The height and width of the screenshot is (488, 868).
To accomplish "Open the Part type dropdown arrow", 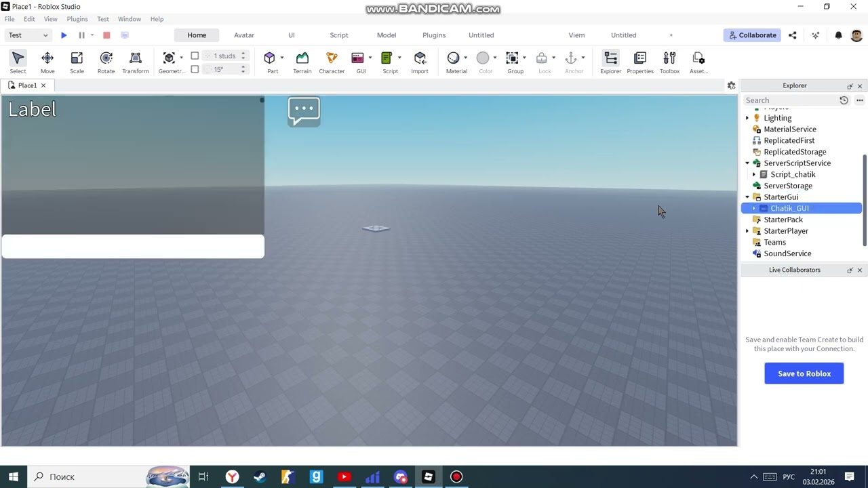I will (x=281, y=58).
